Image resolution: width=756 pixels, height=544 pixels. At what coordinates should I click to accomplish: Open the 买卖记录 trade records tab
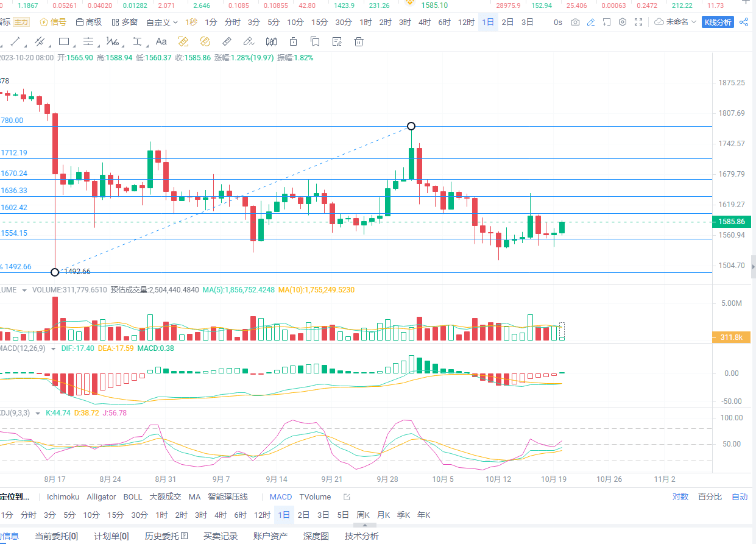[221, 536]
